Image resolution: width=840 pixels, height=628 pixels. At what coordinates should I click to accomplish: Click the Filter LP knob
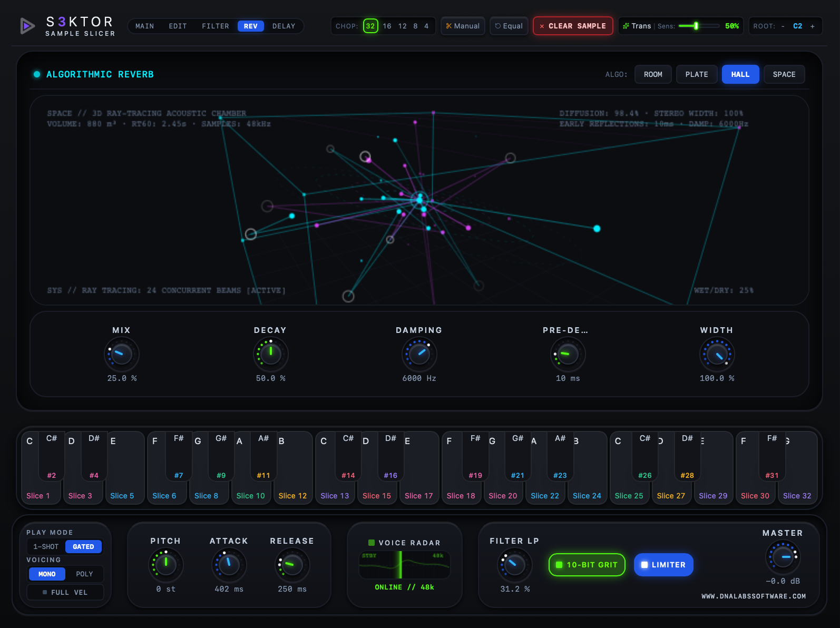tap(514, 565)
